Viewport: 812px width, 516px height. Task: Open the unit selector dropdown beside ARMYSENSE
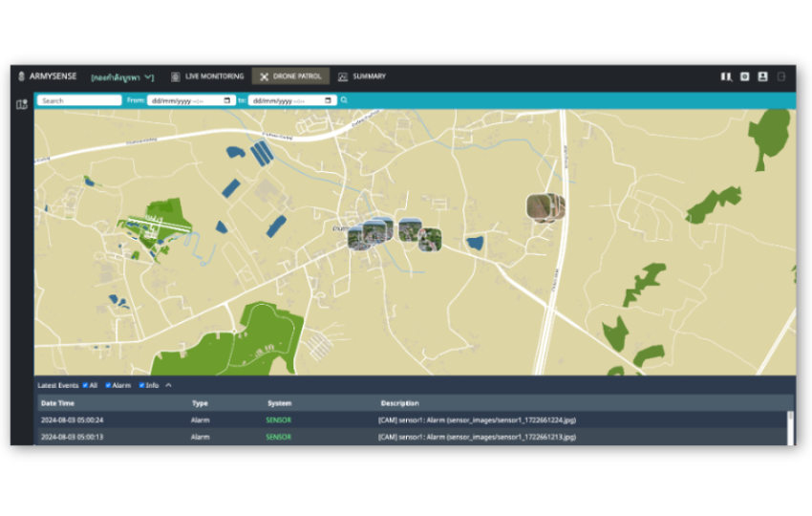[x=122, y=76]
